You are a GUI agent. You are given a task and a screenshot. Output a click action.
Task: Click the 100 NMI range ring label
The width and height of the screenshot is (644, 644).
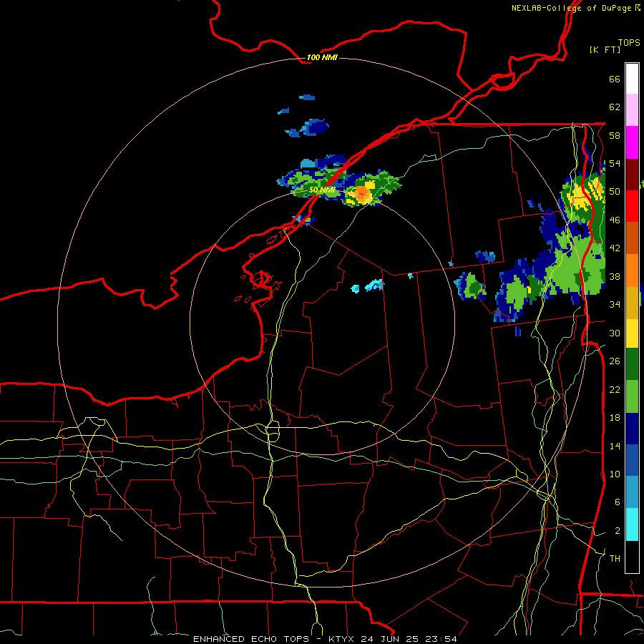coord(322,57)
